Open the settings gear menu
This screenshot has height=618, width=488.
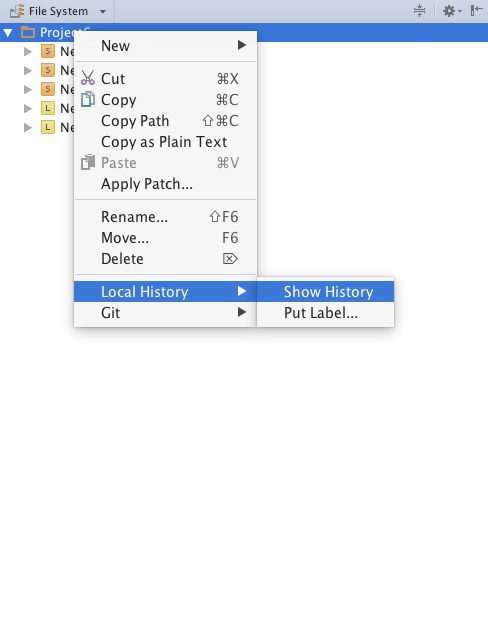[x=451, y=11]
